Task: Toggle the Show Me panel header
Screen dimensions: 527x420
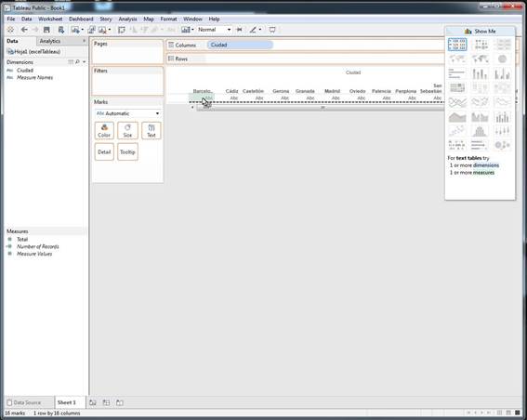Action: tap(480, 32)
